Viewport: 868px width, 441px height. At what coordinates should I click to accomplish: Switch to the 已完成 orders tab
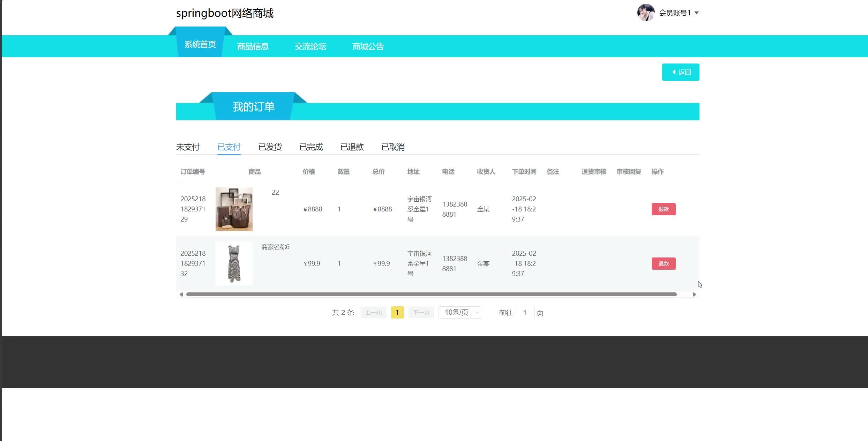[311, 147]
